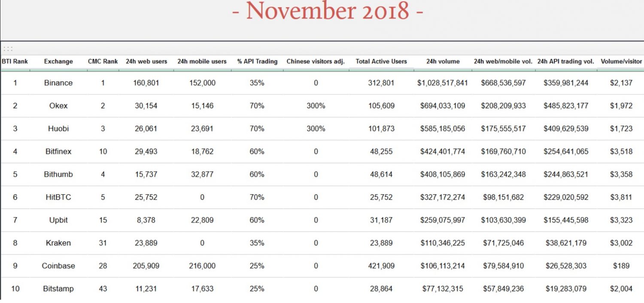Sort by the 24h volume header
Viewport: 644px width, 303px height.
(x=443, y=61)
